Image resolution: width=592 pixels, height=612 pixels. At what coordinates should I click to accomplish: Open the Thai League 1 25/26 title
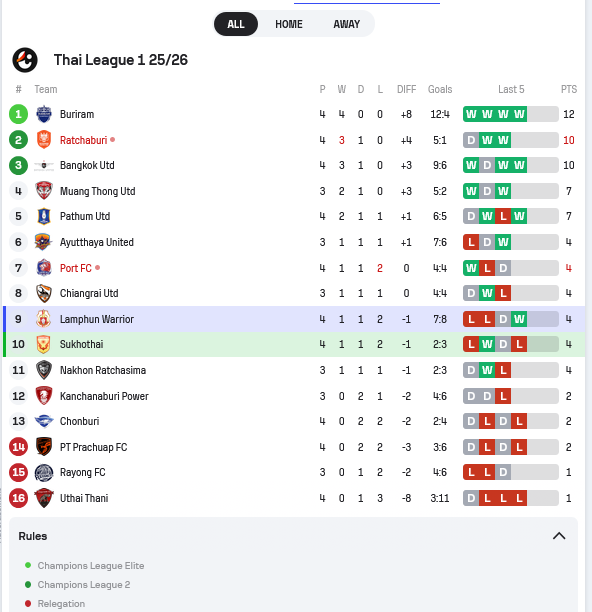(x=121, y=60)
